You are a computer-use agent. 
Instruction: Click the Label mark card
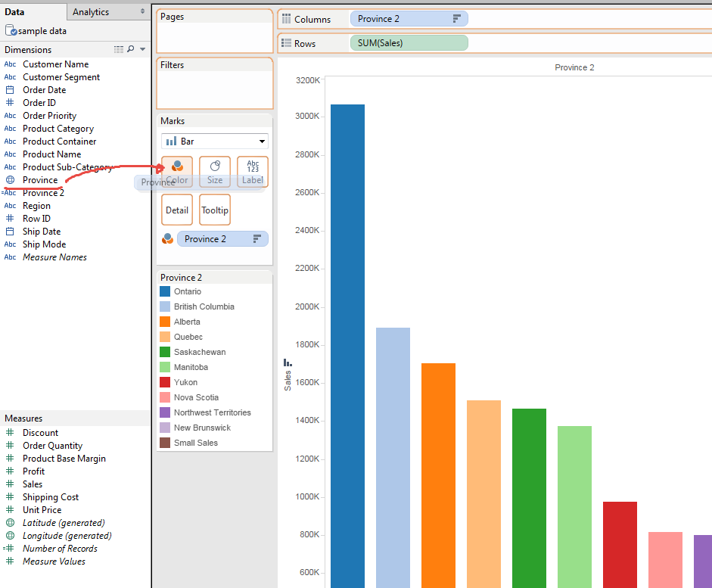point(253,172)
